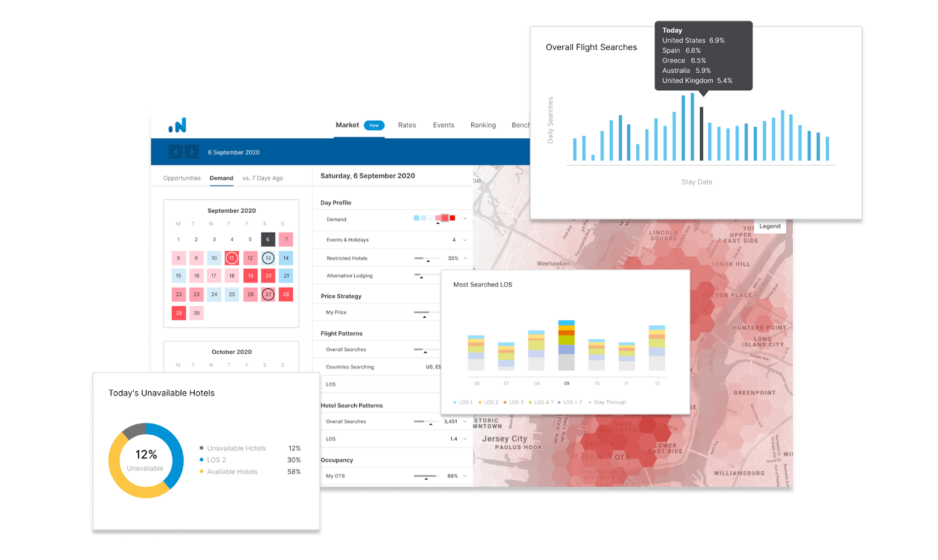Click the My OTB slider
The width and height of the screenshot is (938, 560).
pyautogui.click(x=426, y=476)
